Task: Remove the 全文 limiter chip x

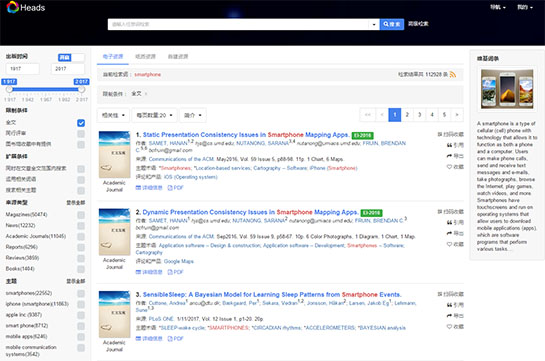Action: (x=146, y=94)
